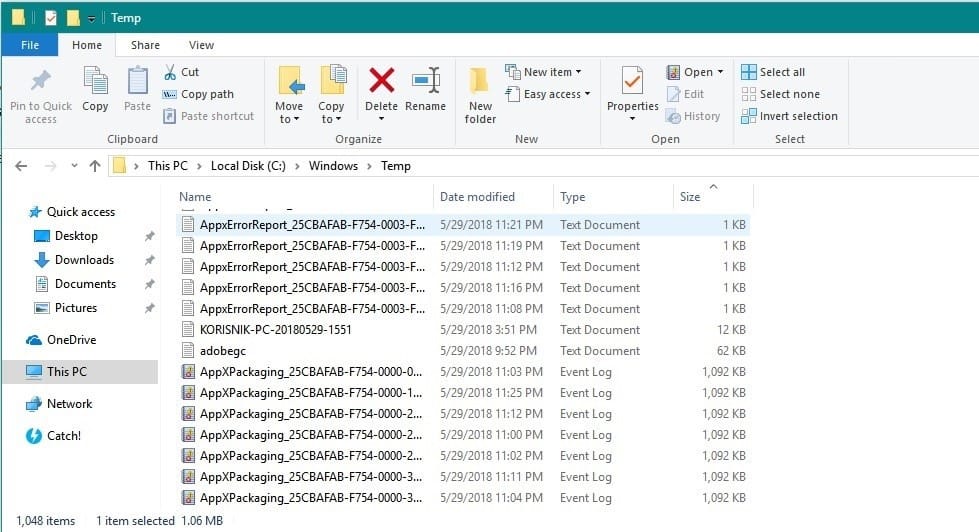Click This PC in the address bar
Image resolution: width=979 pixels, height=532 pixels.
pos(167,166)
